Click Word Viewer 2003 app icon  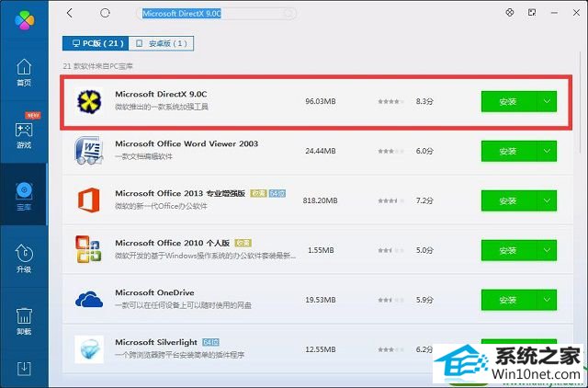click(89, 151)
